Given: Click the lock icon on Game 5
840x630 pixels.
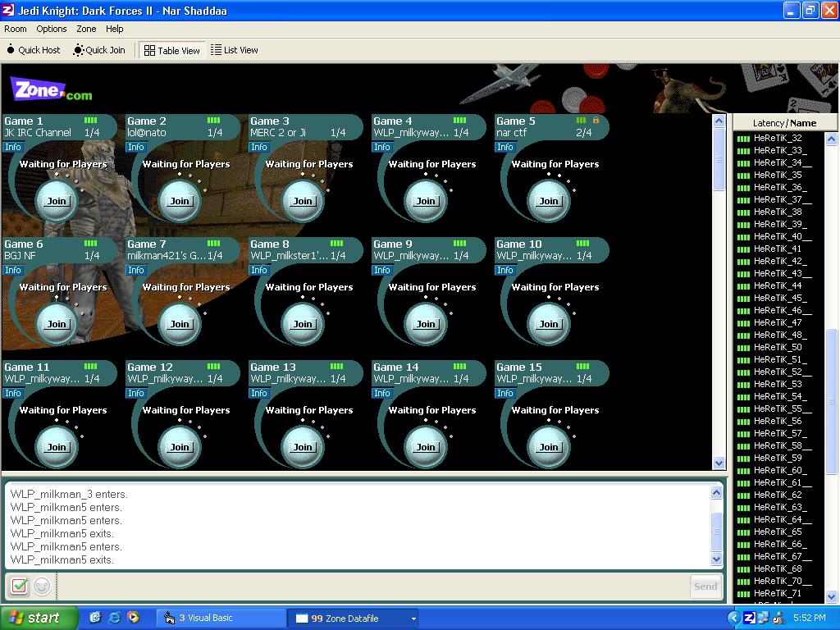Looking at the screenshot, I should pos(596,121).
